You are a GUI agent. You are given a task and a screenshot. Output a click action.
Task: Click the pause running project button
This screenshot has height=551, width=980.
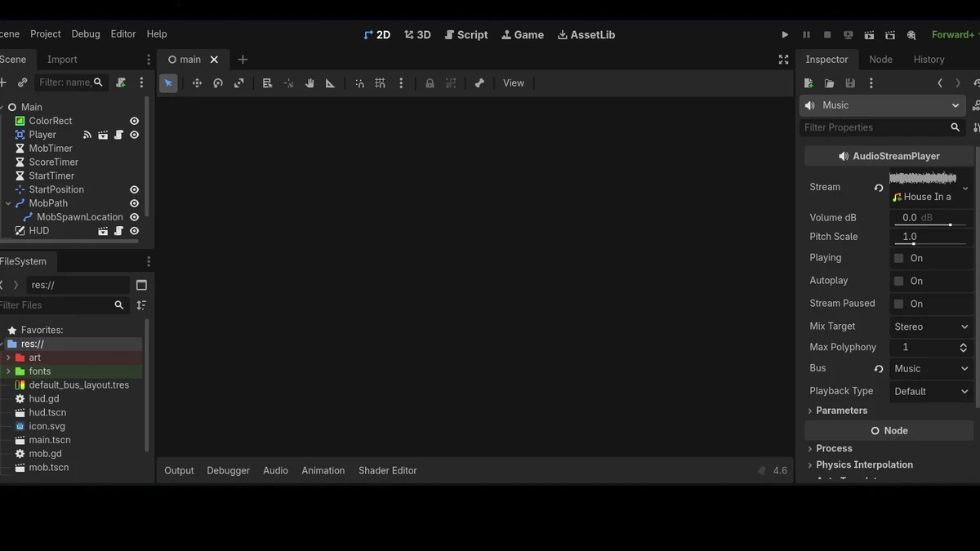click(x=806, y=35)
